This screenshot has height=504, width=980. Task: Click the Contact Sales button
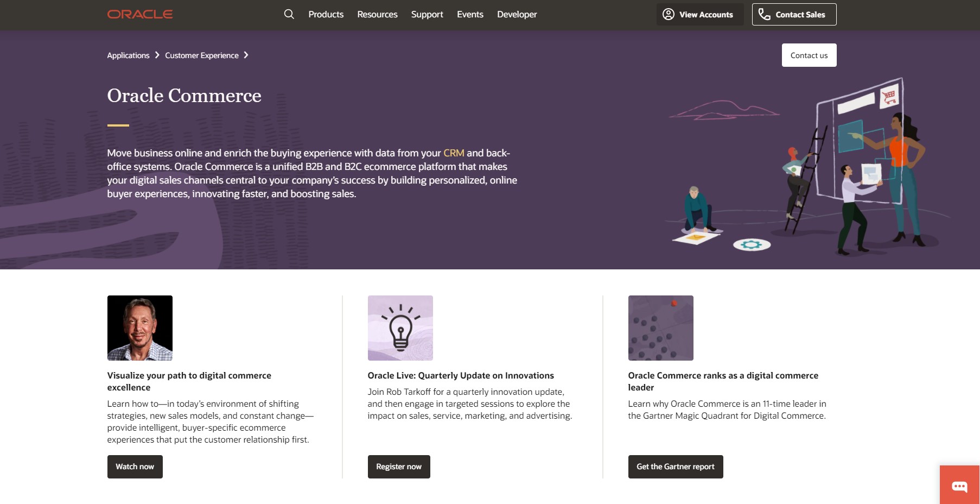(794, 14)
